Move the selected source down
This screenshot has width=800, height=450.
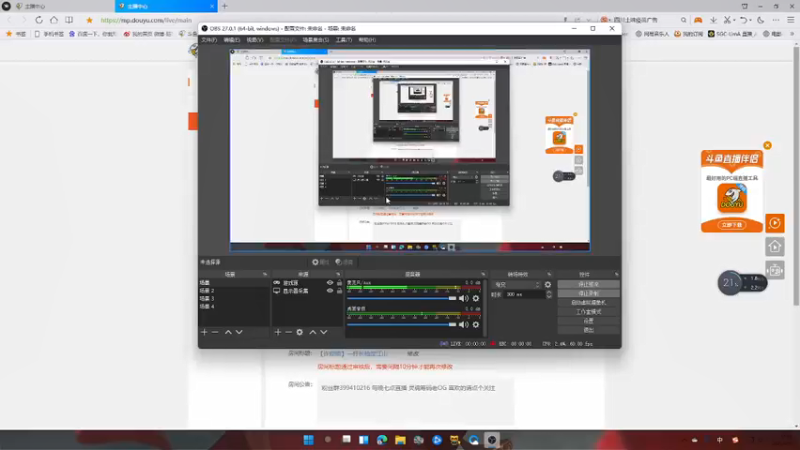323,332
